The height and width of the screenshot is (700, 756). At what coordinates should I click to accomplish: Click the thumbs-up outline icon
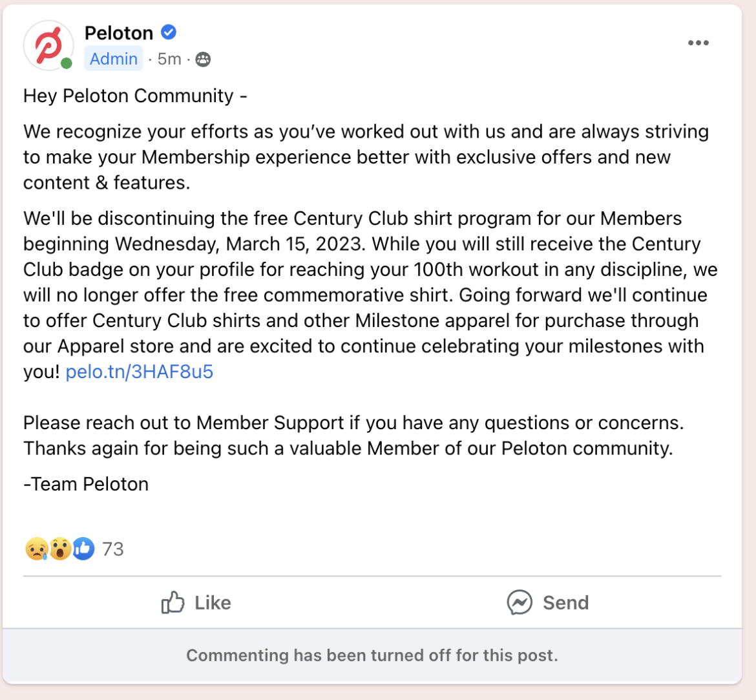tap(173, 602)
